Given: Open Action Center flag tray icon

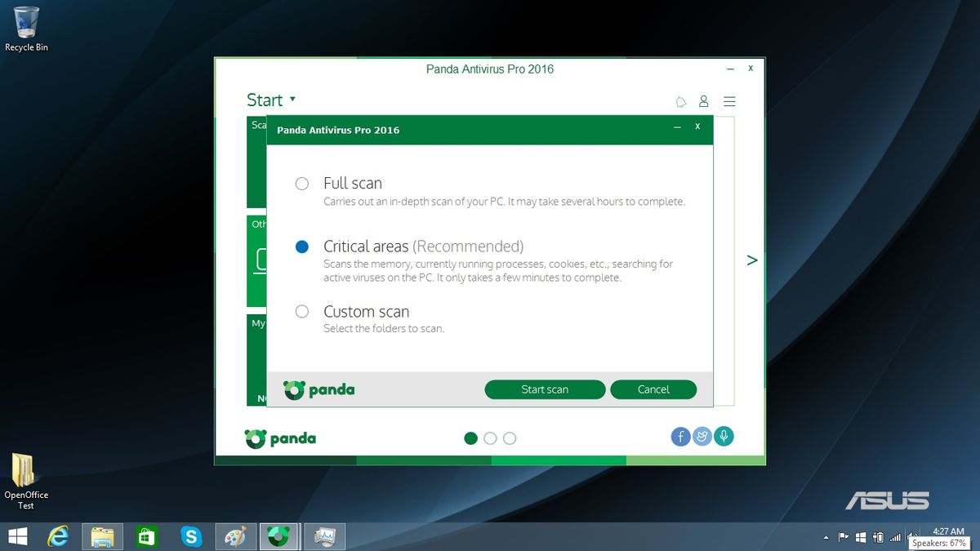Looking at the screenshot, I should 844,537.
